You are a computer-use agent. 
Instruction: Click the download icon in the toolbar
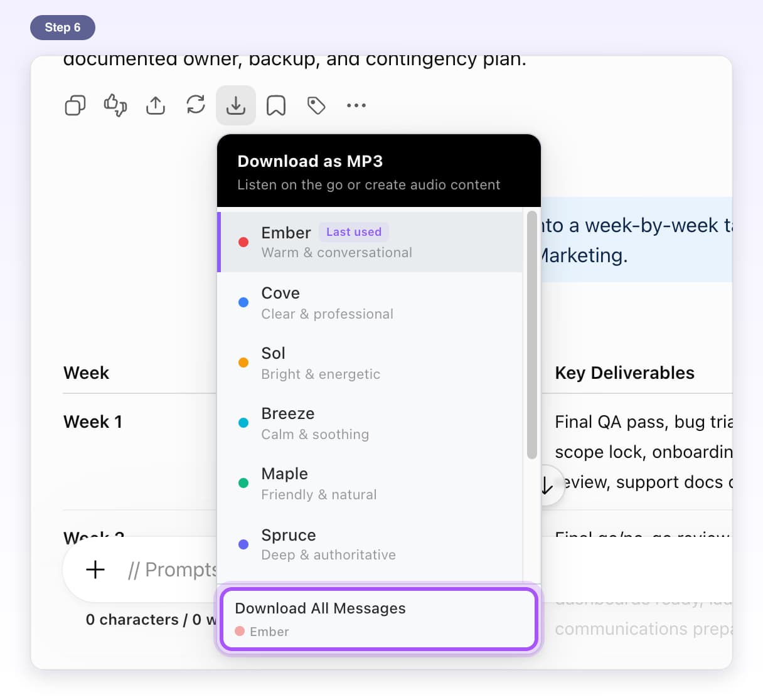236,105
